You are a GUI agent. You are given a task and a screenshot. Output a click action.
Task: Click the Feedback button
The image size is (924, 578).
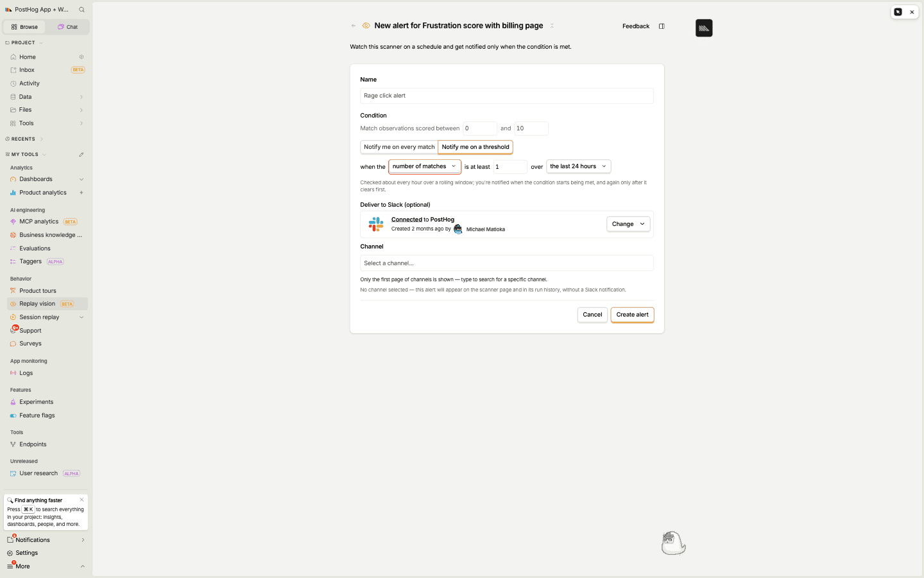coord(636,26)
